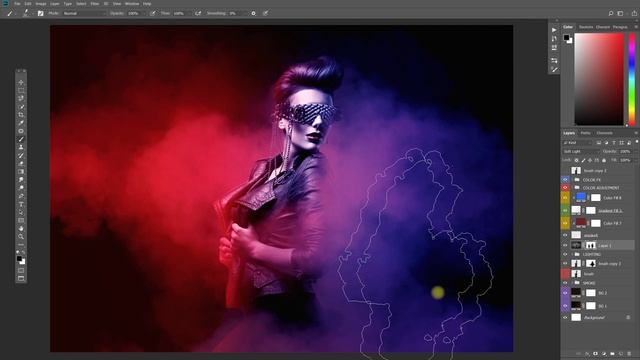Select the History Brush tool
Viewport: 640px width, 360px height.
click(21, 156)
